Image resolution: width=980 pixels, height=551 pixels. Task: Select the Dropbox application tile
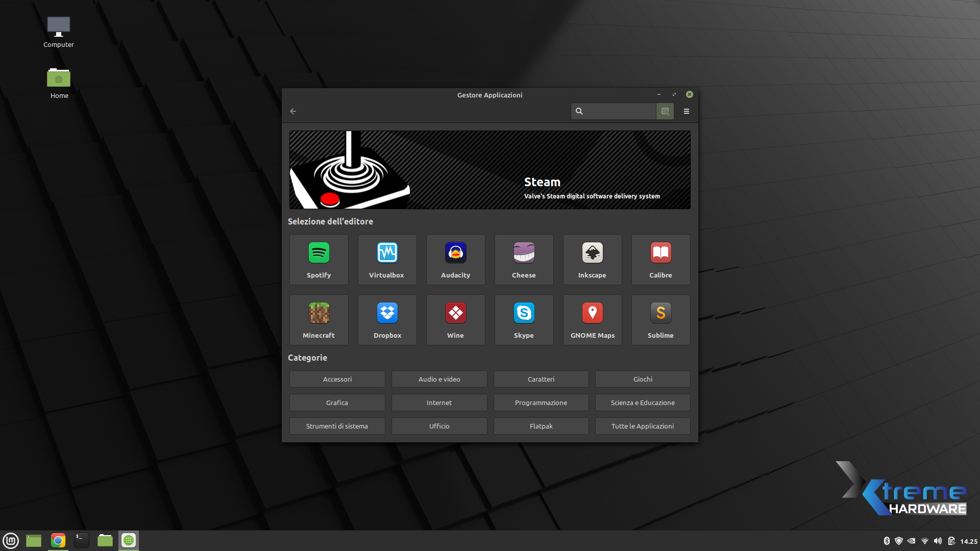(387, 320)
